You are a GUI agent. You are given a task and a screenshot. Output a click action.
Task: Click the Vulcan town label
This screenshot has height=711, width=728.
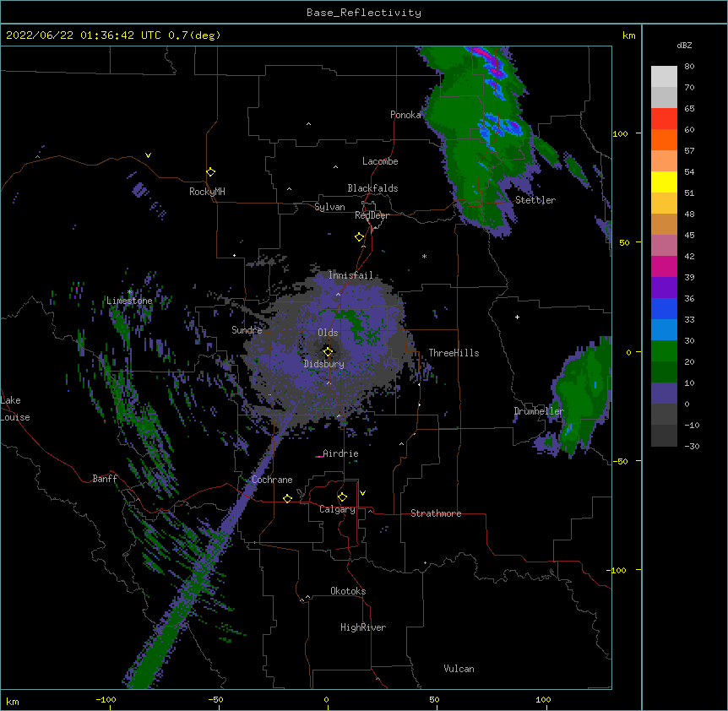[x=459, y=669]
